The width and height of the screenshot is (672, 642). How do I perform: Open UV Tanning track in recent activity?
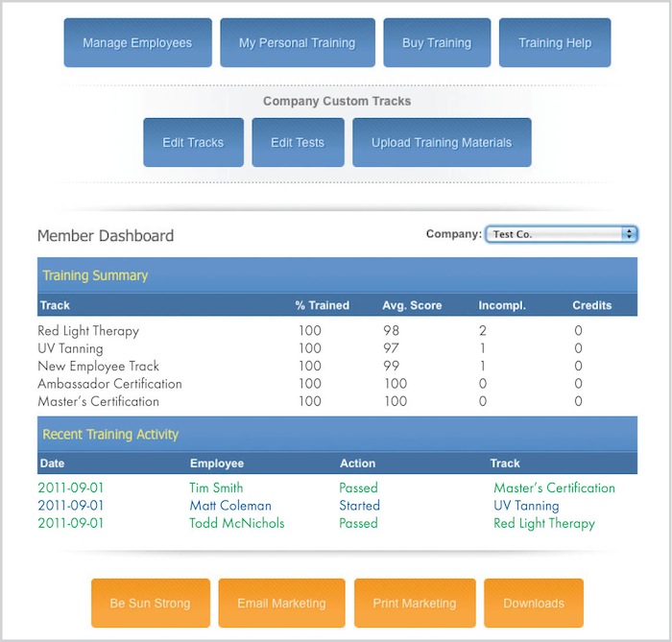click(x=526, y=506)
